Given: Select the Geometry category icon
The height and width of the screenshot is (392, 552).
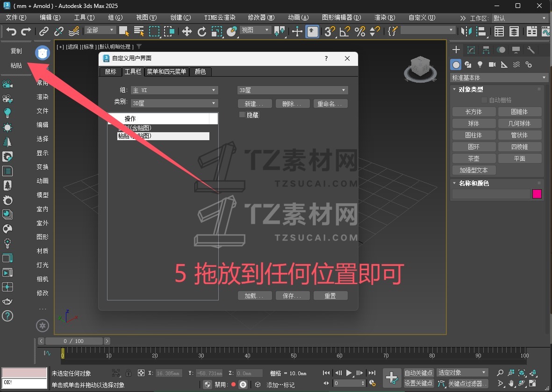Looking at the screenshot, I should pos(456,65).
